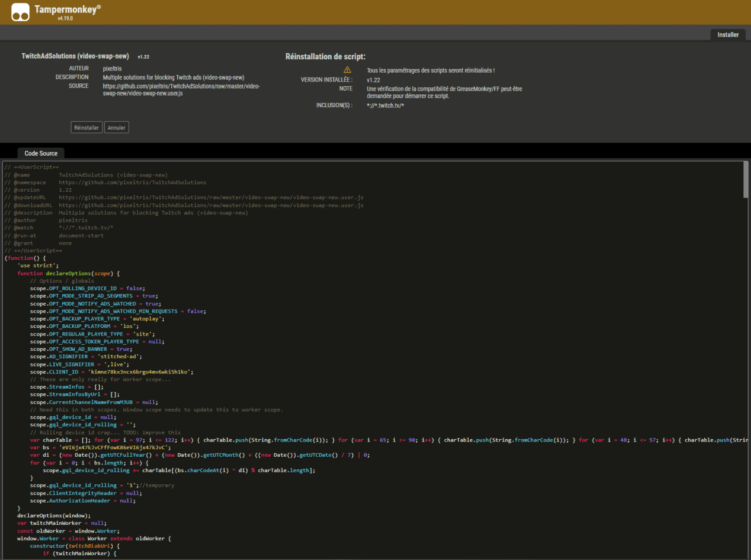Click the constructor(twitchBlobUrl) code line
The image size is (751, 560).
point(75,546)
